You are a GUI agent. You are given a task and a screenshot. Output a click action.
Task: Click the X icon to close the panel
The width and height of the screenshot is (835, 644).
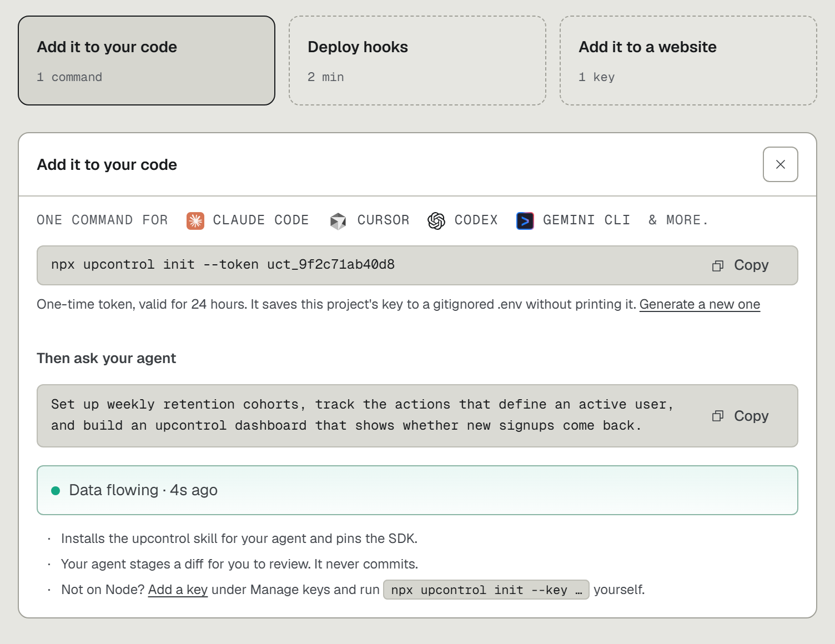pyautogui.click(x=781, y=164)
